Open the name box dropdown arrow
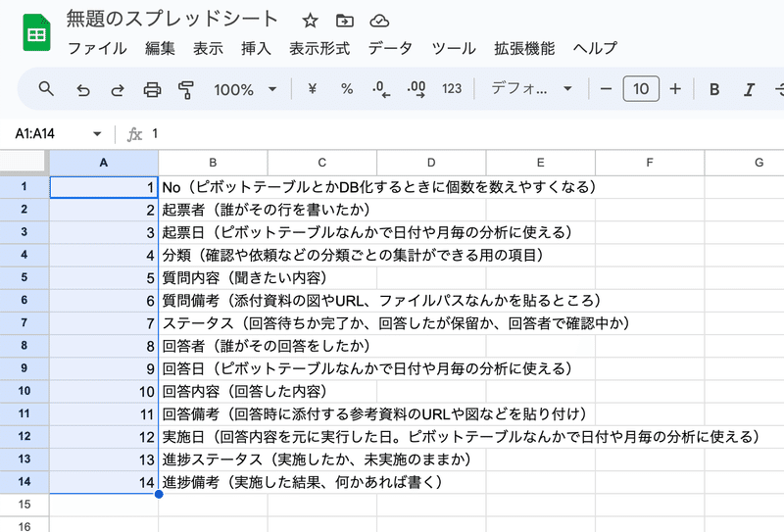Image resolution: width=784 pixels, height=532 pixels. click(x=97, y=133)
